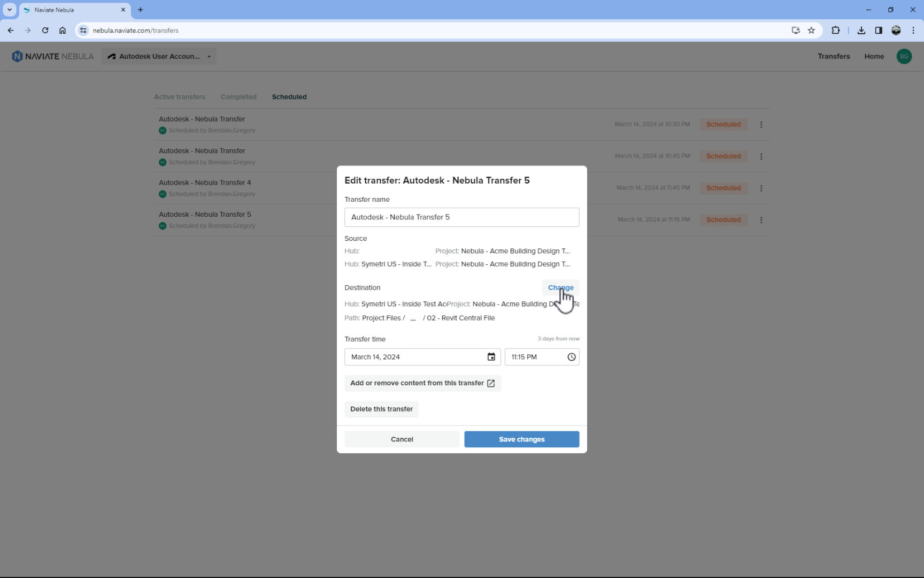Click Add or remove content from this transfer
Screen dimensions: 924x578
[422, 383]
